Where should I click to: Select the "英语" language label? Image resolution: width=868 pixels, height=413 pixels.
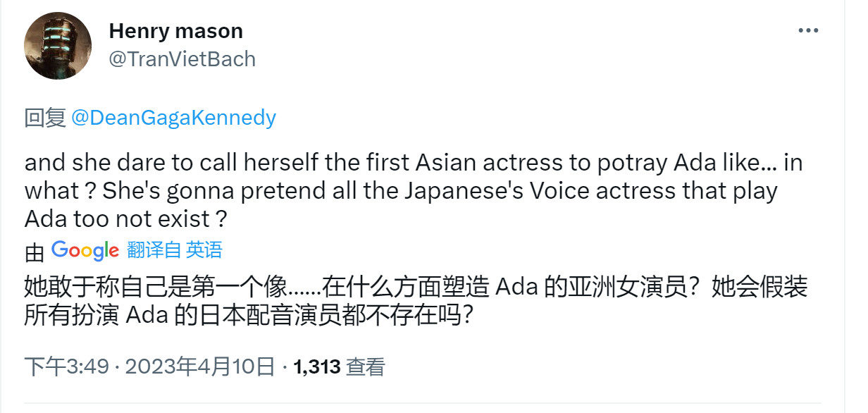coord(204,250)
